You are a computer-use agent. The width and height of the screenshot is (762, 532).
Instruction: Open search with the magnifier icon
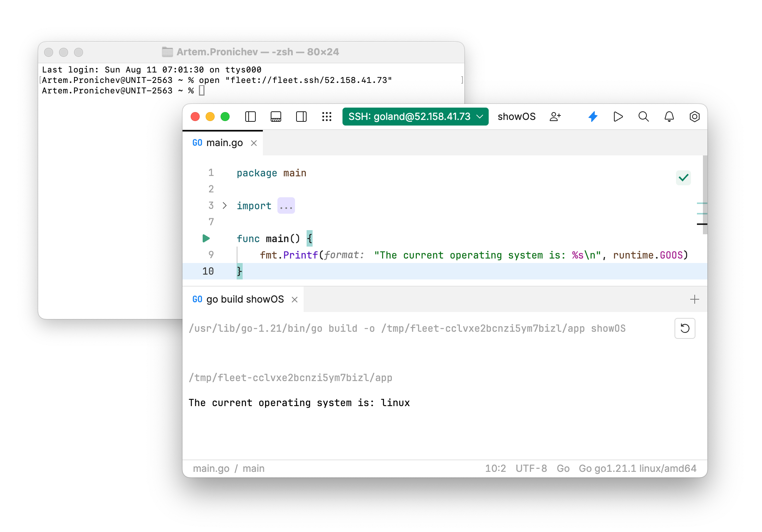click(x=643, y=117)
